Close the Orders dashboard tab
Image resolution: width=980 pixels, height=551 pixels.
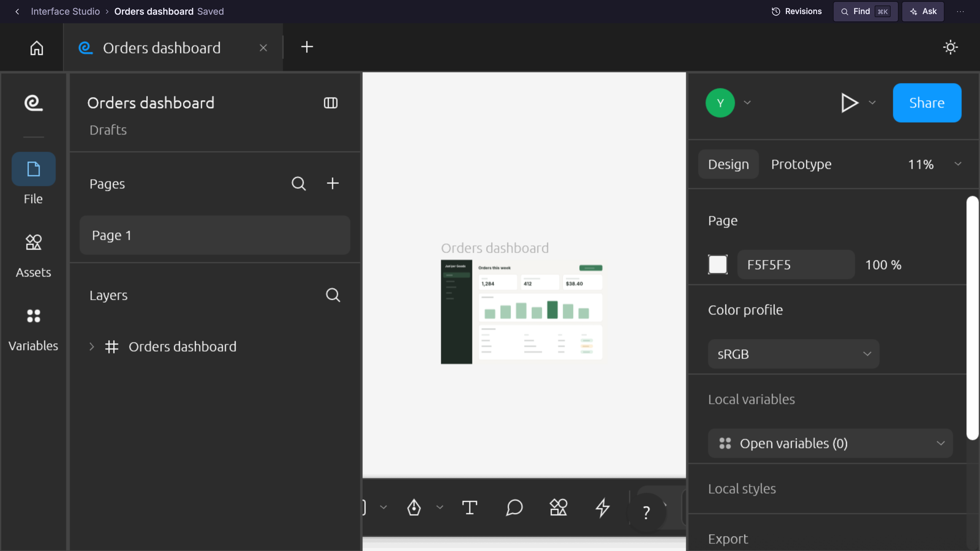tap(263, 48)
